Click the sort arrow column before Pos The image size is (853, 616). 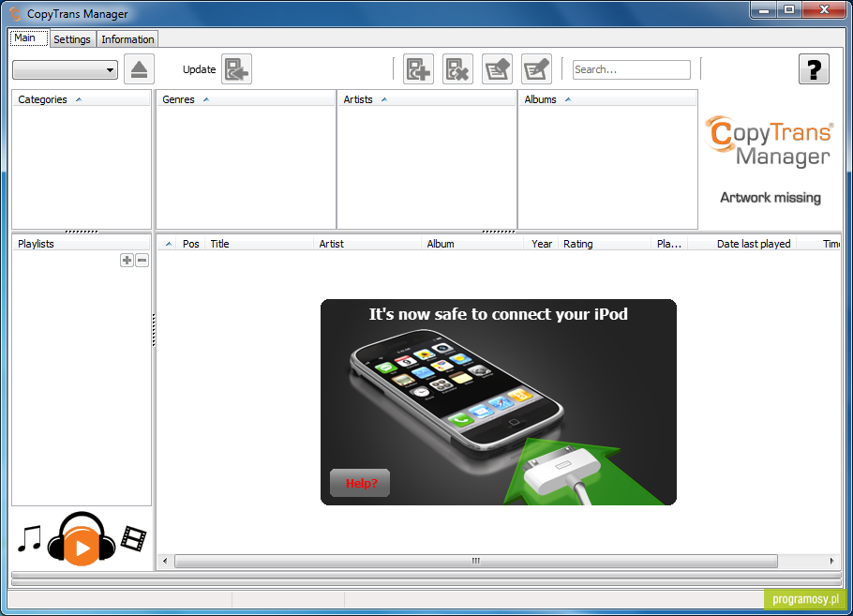click(168, 244)
